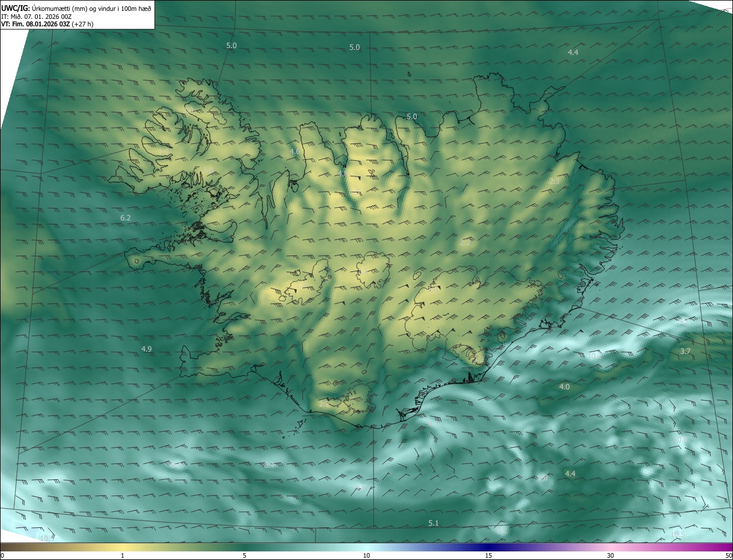Select the 4.6 value over northern Iceland

pyautogui.click(x=295, y=151)
